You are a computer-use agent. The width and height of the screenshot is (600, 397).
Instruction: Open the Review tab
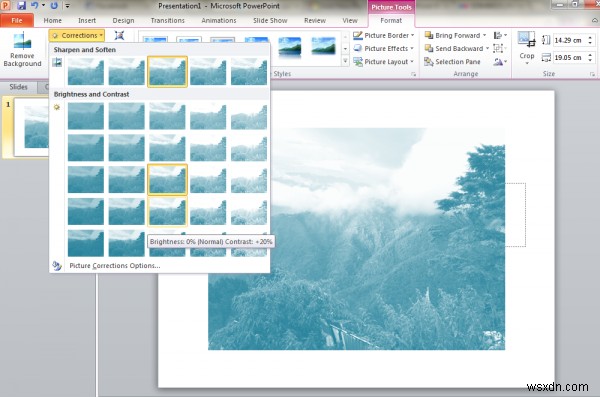(x=315, y=21)
